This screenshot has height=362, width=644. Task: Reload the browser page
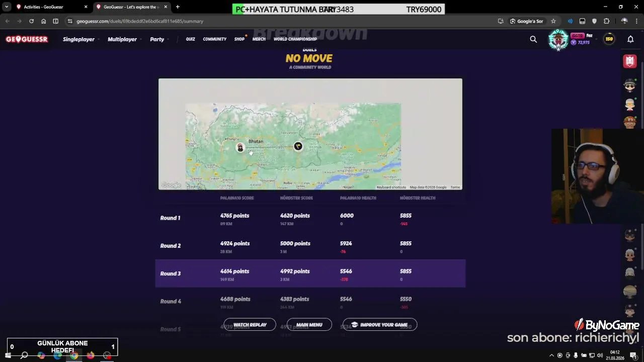click(x=31, y=21)
